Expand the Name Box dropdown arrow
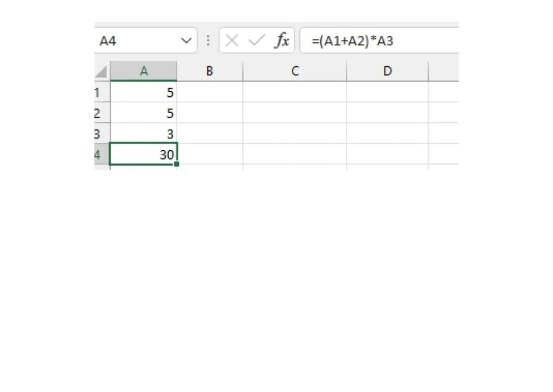The height and width of the screenshot is (392, 553). click(186, 41)
